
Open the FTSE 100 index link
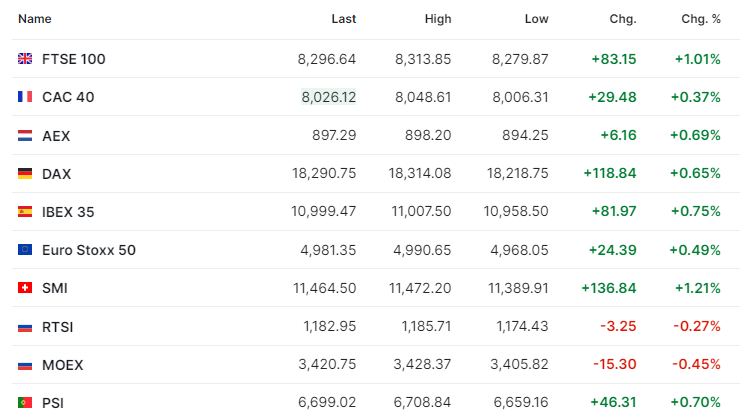(x=74, y=59)
